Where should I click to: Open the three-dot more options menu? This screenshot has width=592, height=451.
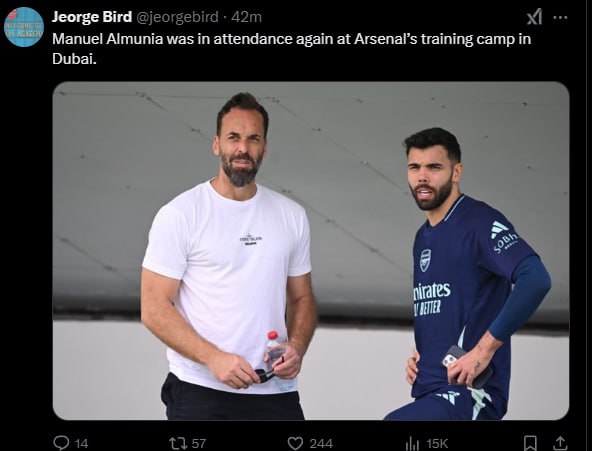tap(560, 17)
